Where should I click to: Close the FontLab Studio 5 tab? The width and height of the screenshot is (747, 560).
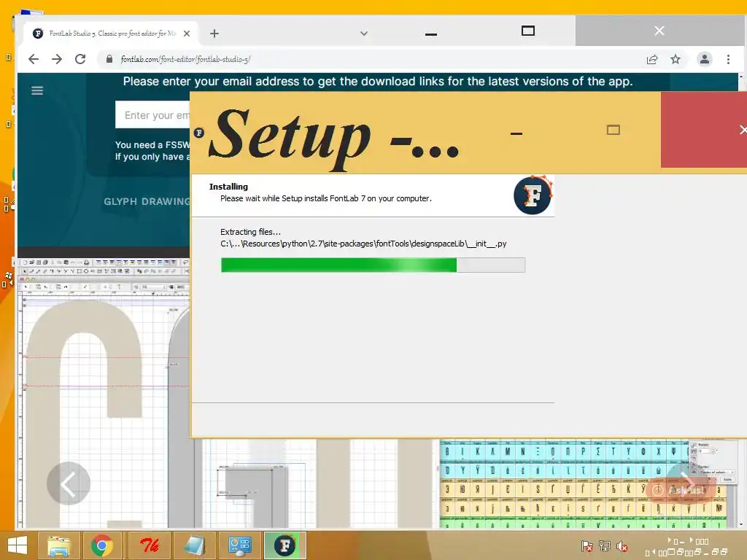point(187,34)
